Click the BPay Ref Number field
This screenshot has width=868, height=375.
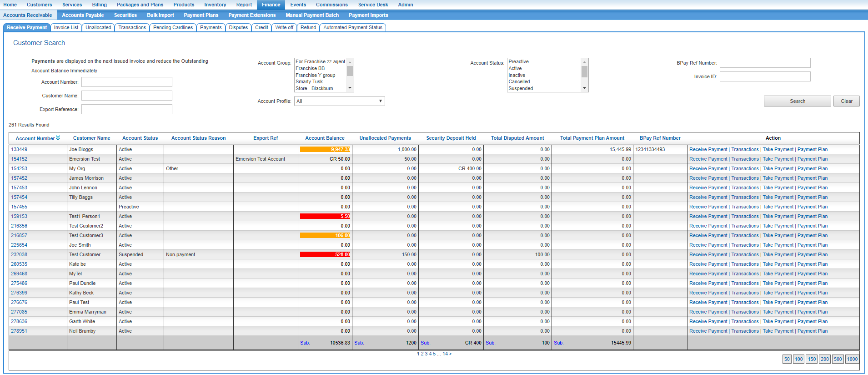[765, 63]
